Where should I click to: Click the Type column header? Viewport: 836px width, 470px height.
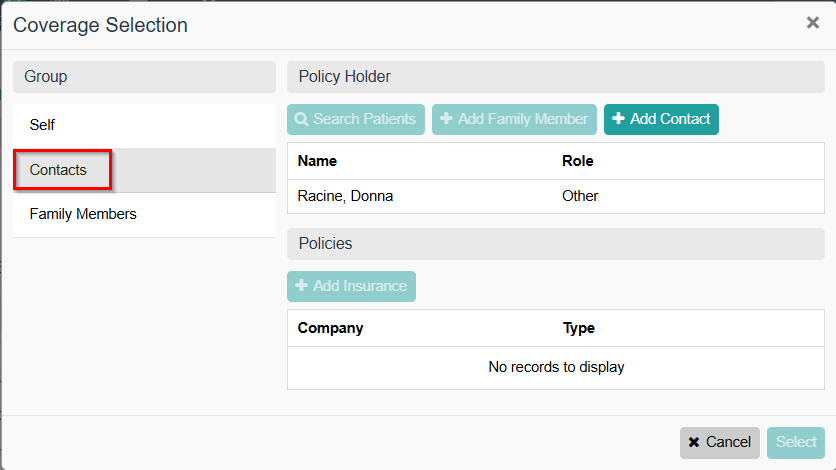578,328
